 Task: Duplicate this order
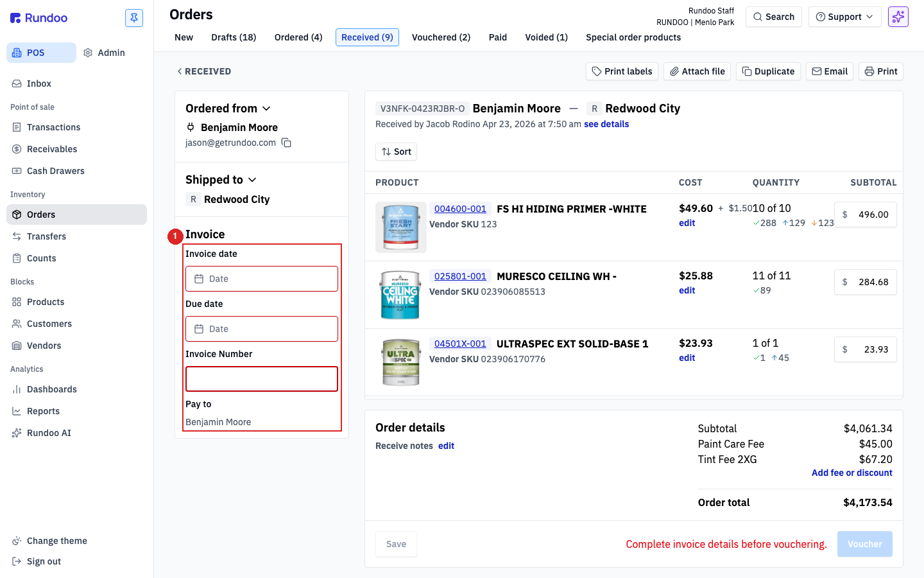pyautogui.click(x=768, y=71)
